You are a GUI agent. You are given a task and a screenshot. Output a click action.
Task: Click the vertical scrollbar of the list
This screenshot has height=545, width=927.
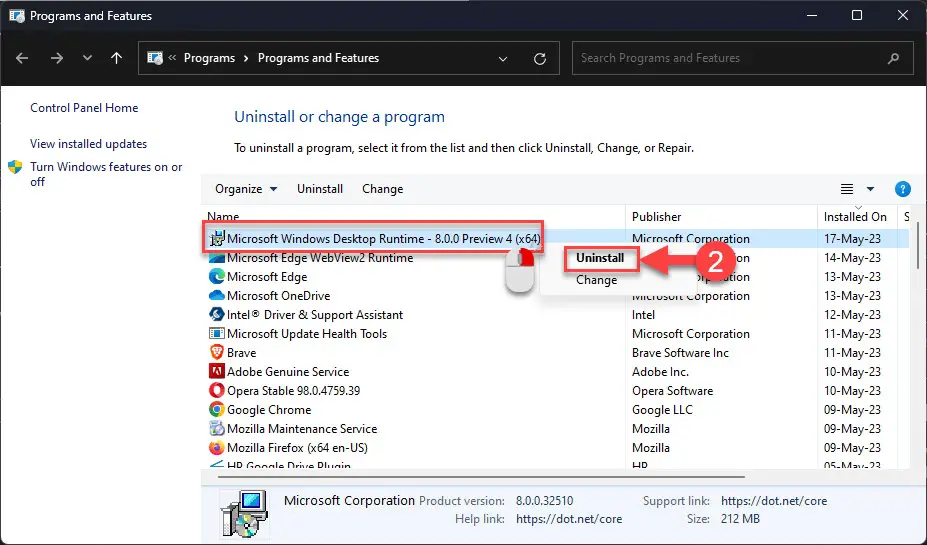point(918,245)
